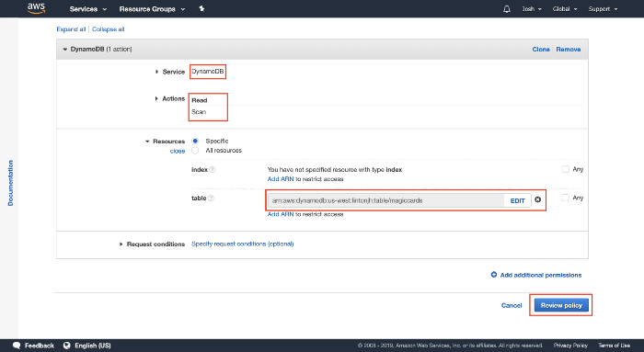Click Add ARN link for index
Viewport: 644px width, 352px height.
[x=281, y=179]
